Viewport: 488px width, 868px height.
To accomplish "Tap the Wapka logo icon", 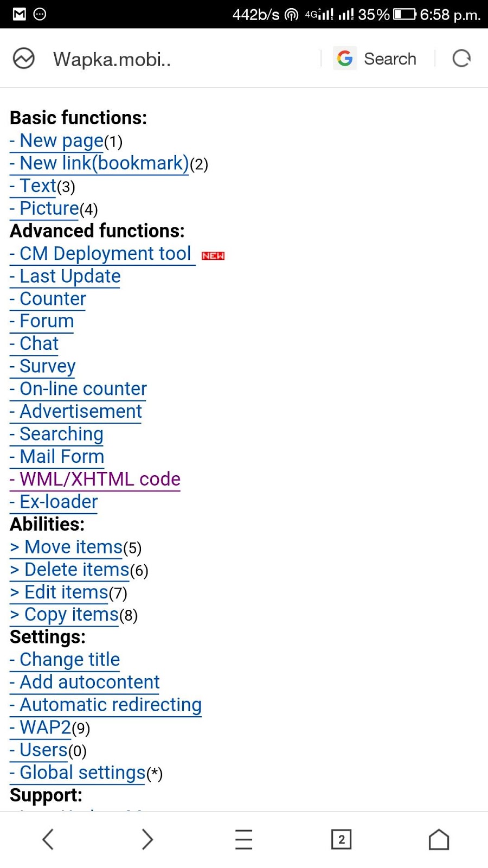I will click(x=23, y=58).
